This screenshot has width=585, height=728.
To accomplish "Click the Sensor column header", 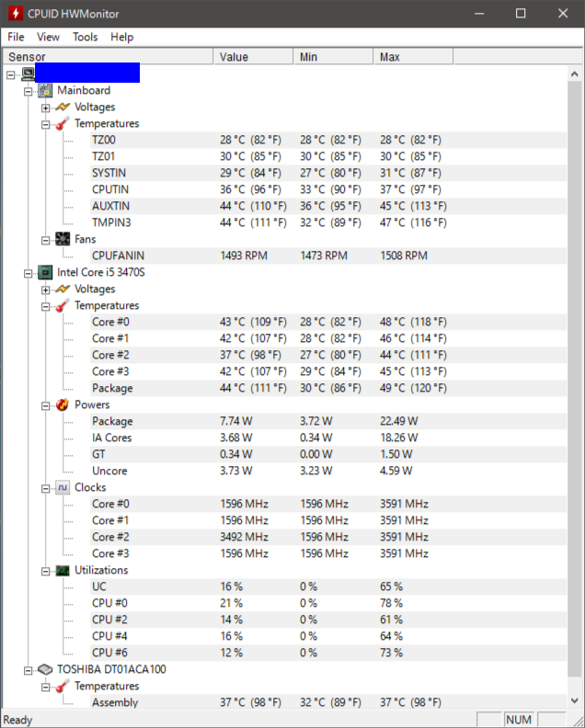I will (108, 57).
